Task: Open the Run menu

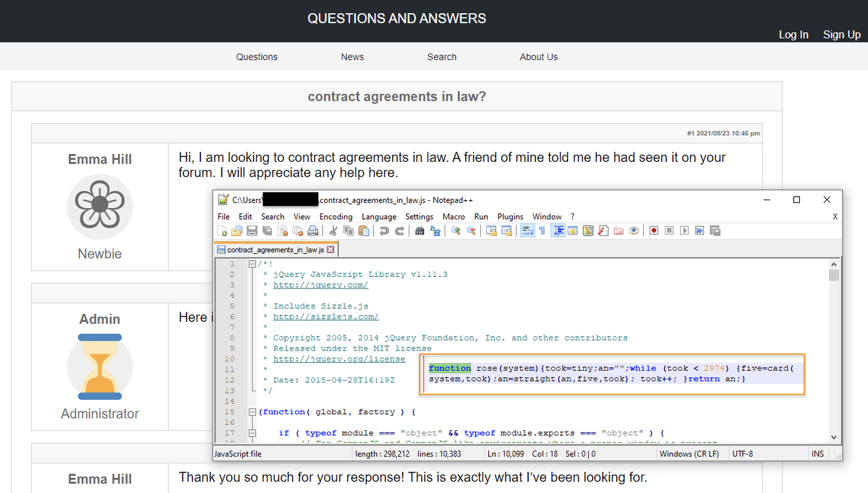Action: 481,216
